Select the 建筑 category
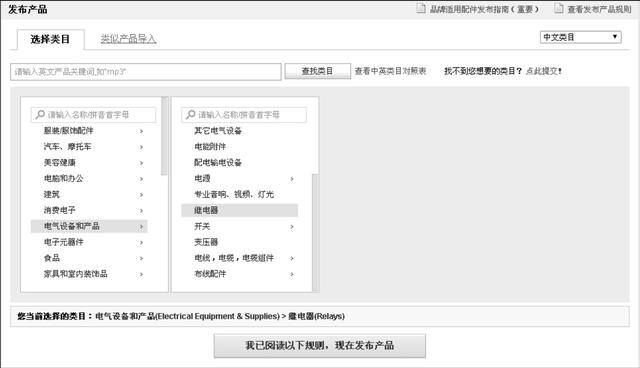 coord(52,194)
